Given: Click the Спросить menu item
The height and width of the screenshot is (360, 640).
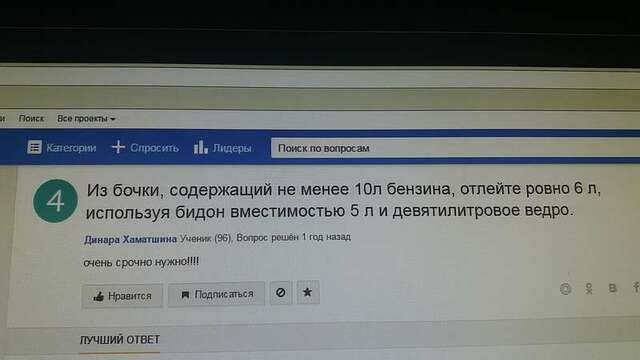Looking at the screenshot, I should pyautogui.click(x=145, y=147).
